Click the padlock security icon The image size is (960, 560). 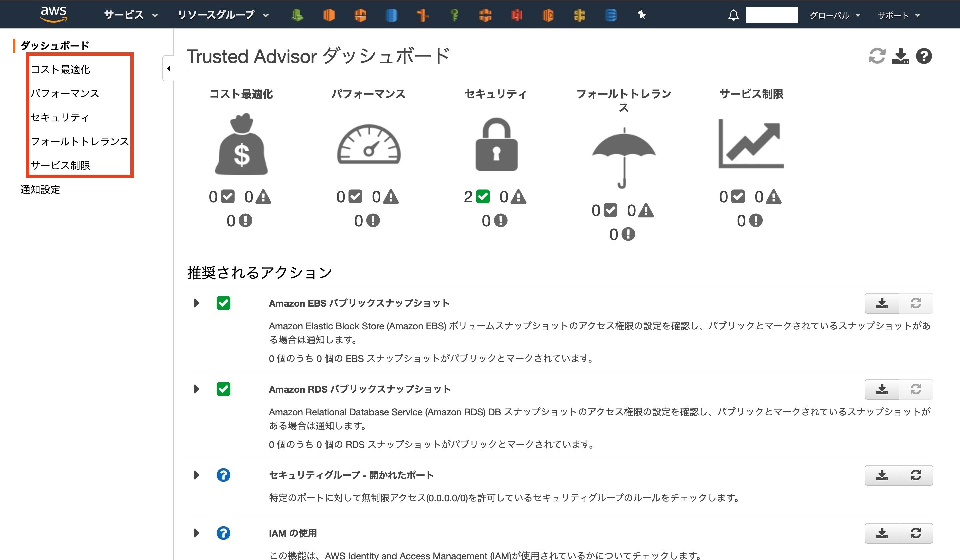pyautogui.click(x=496, y=144)
